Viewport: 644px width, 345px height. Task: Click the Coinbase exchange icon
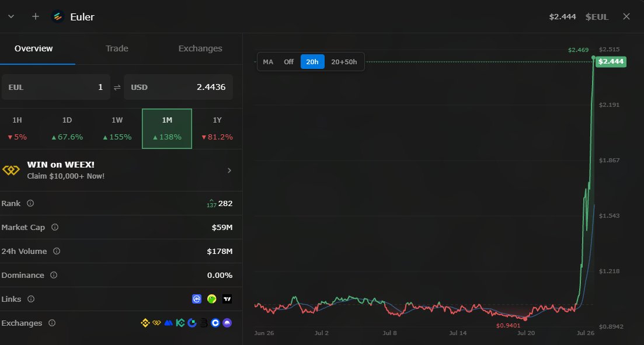click(x=215, y=323)
